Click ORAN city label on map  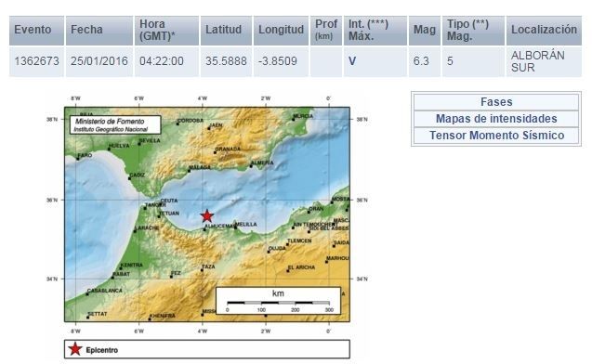[x=316, y=209]
